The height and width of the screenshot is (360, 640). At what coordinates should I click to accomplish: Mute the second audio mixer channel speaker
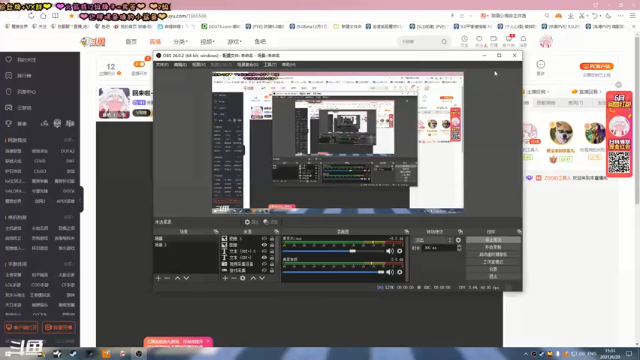(x=390, y=272)
